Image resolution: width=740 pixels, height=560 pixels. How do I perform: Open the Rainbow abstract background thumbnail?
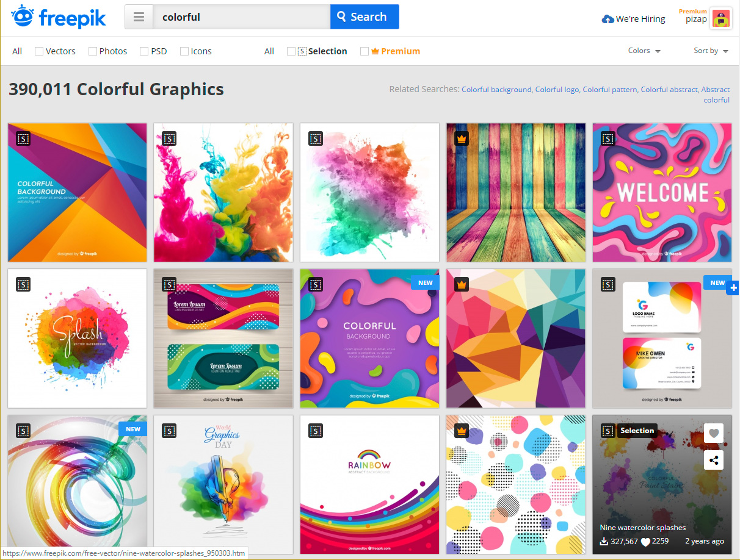tap(369, 484)
